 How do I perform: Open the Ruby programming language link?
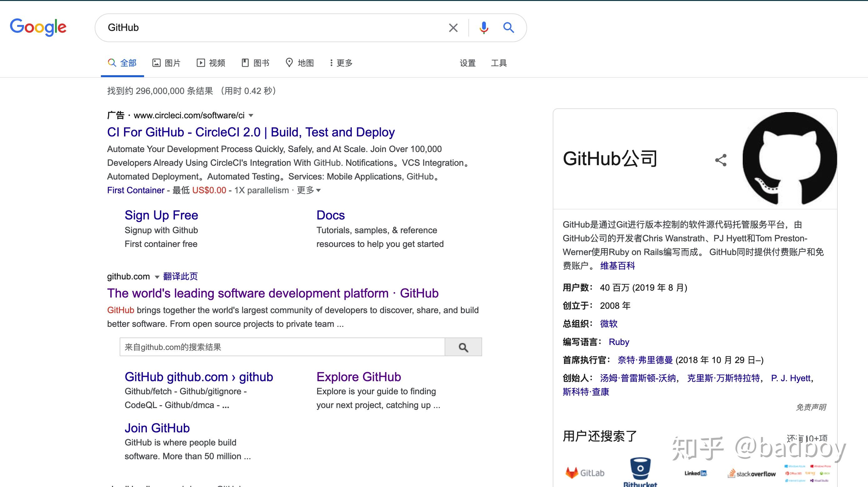pyautogui.click(x=619, y=342)
